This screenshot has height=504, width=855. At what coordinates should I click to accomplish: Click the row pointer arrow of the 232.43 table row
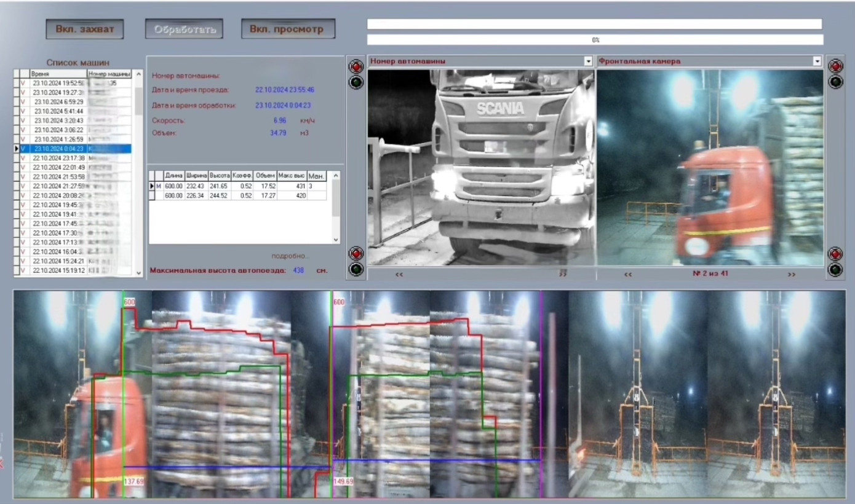tap(152, 186)
